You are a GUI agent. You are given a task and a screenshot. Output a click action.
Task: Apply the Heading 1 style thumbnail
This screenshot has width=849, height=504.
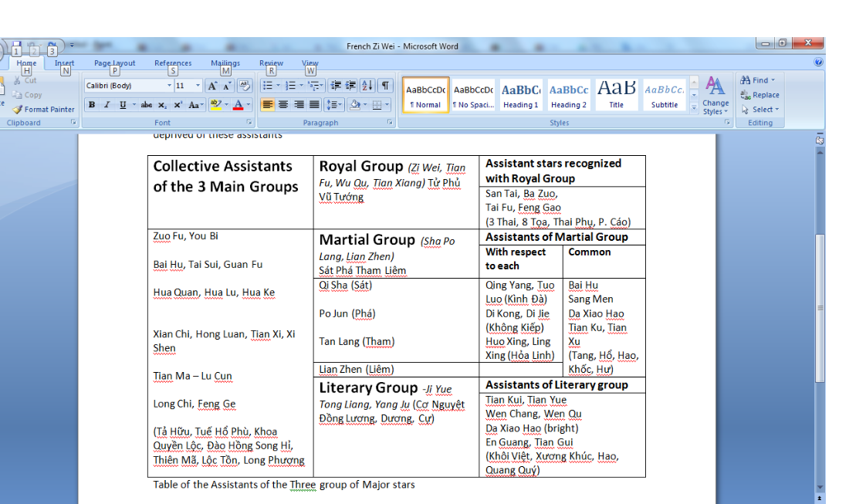click(x=521, y=96)
